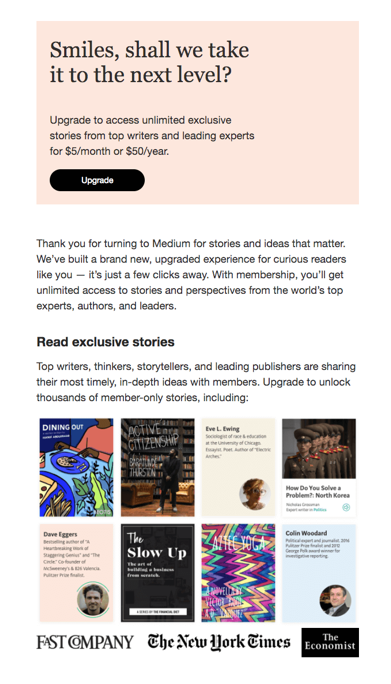Select the Colin Woodard author card
The width and height of the screenshot is (391, 684).
pyautogui.click(x=319, y=573)
